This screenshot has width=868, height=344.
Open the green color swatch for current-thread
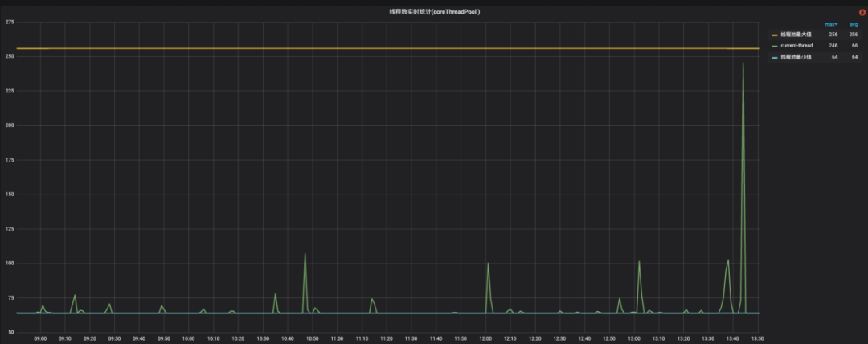tap(775, 46)
